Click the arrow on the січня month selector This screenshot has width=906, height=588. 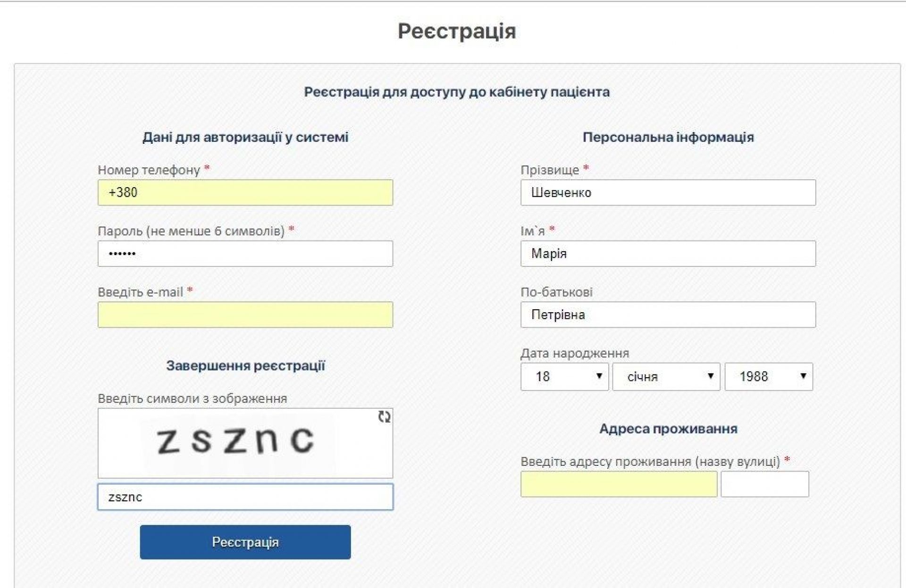pyautogui.click(x=710, y=376)
